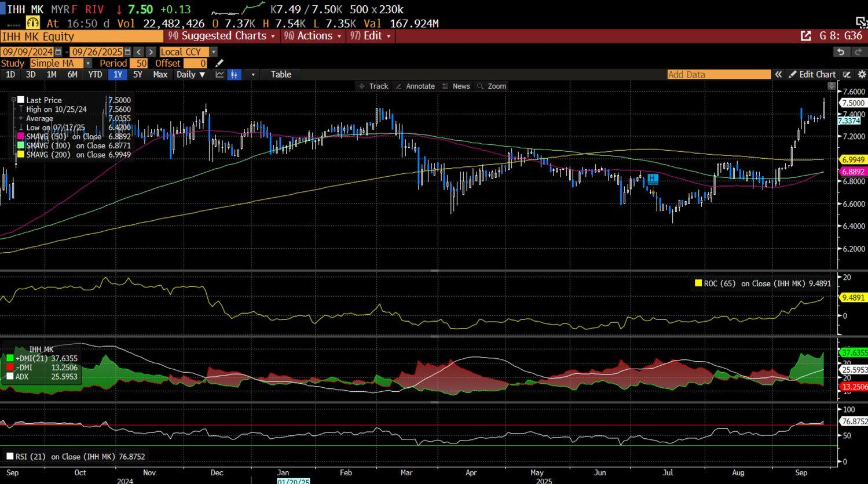Select the candlestick chart type icon
This screenshot has width=868, height=484.
pos(234,74)
